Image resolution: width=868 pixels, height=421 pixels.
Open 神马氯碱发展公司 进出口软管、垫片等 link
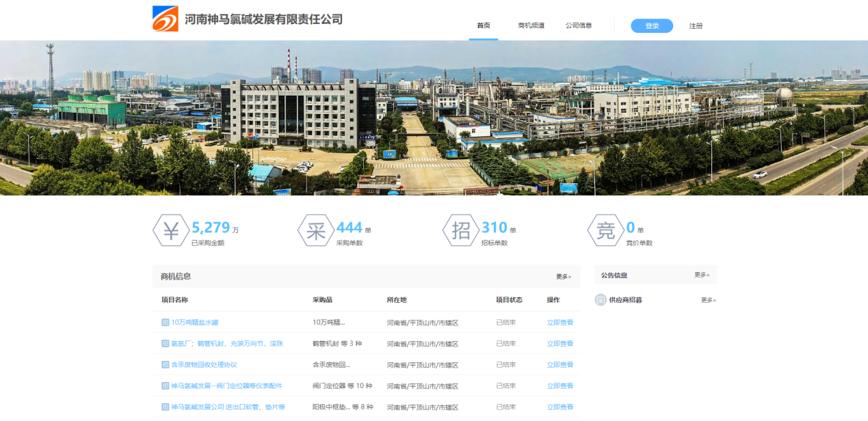(228, 407)
